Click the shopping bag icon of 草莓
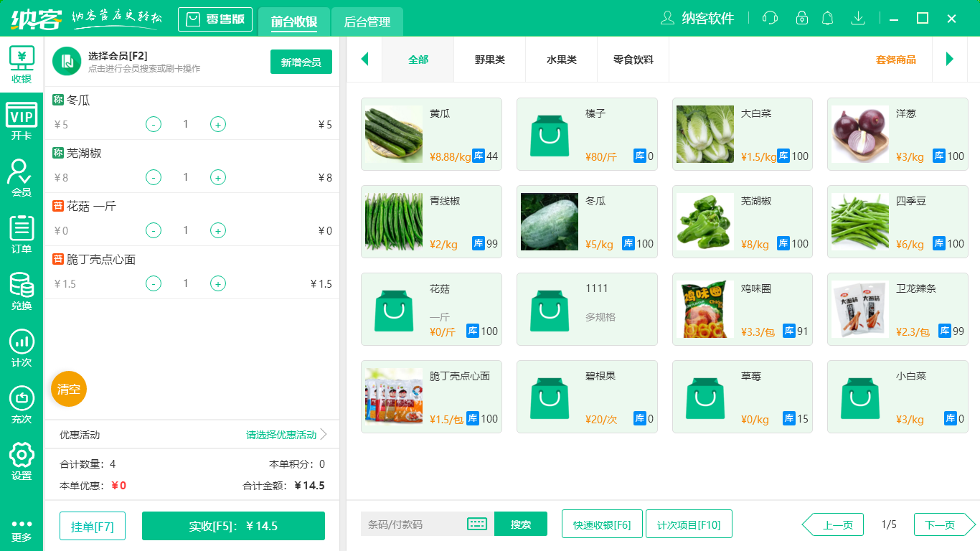Image resolution: width=980 pixels, height=551 pixels. click(x=705, y=397)
